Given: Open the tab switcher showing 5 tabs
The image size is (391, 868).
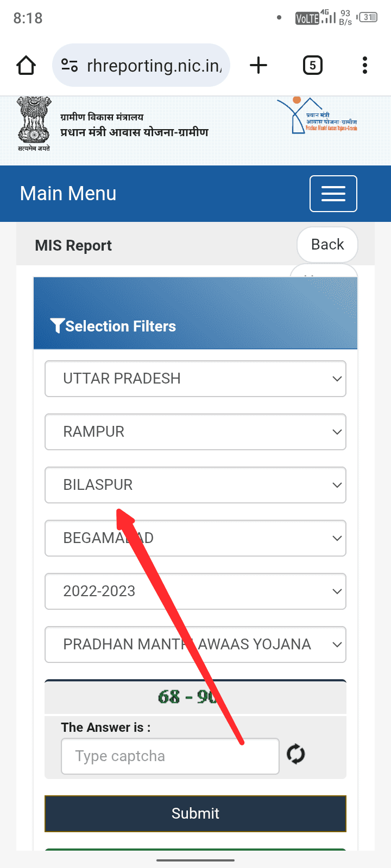Looking at the screenshot, I should pos(312,66).
